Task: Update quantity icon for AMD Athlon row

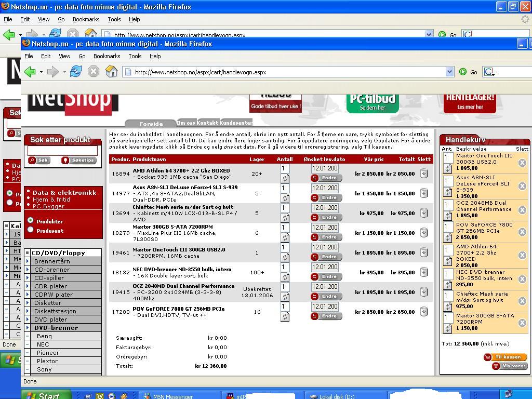Action: click(285, 179)
